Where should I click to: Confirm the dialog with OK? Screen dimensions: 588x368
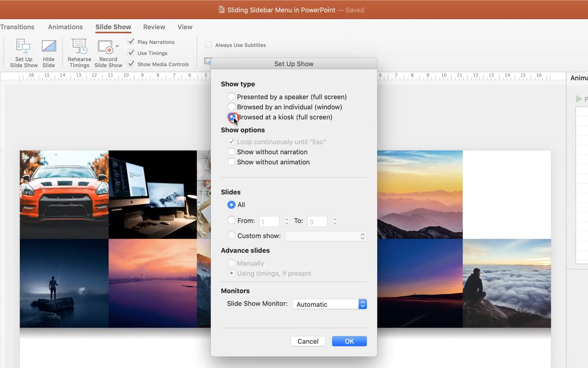[349, 341]
